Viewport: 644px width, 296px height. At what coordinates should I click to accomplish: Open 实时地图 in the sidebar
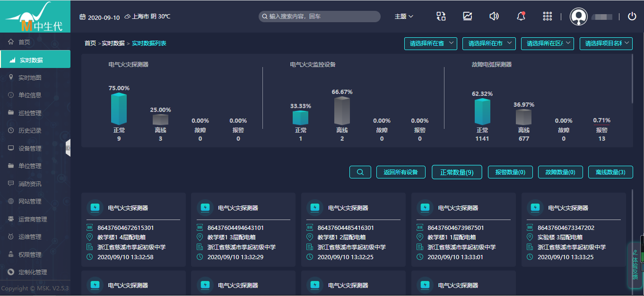pyautogui.click(x=30, y=77)
